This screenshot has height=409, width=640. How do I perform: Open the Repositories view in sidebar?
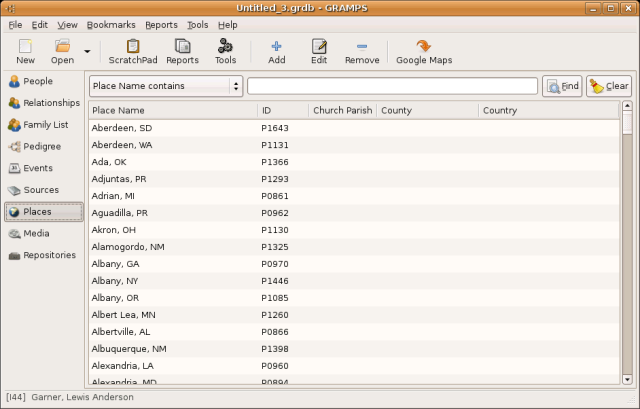tap(43, 255)
